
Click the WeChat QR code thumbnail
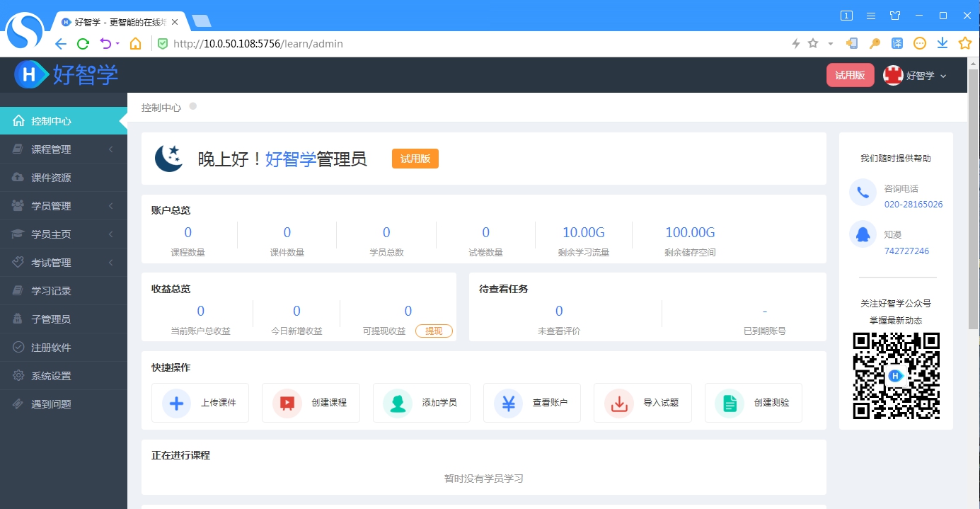coord(895,375)
